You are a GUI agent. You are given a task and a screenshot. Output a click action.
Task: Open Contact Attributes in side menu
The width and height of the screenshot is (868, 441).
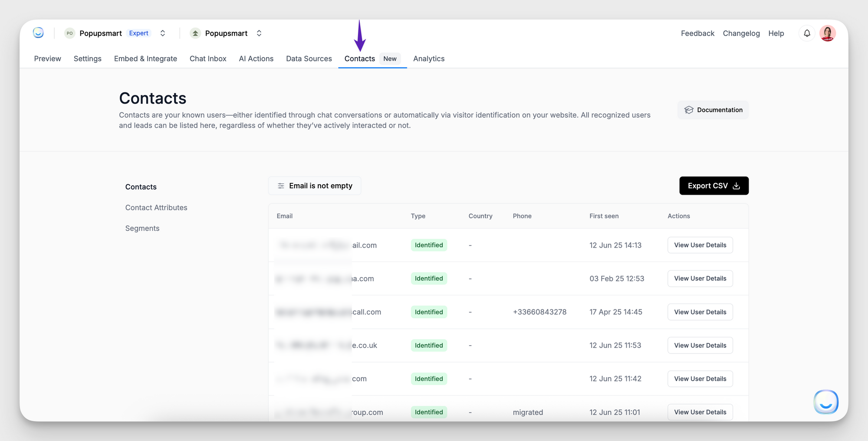point(156,208)
